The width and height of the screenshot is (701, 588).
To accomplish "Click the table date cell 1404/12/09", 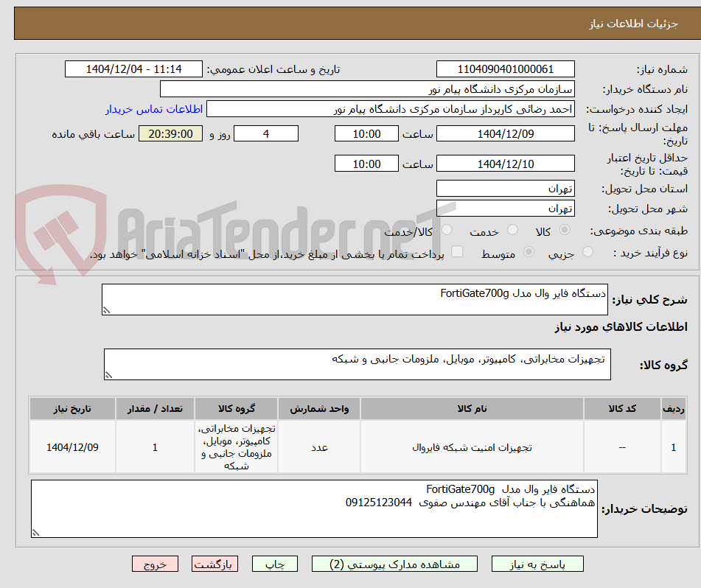I will (x=72, y=447).
